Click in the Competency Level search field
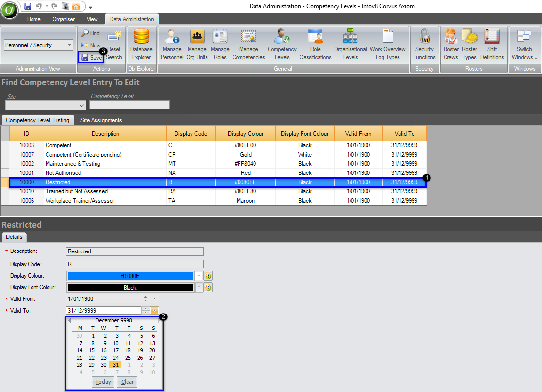542x392 pixels. (x=129, y=105)
